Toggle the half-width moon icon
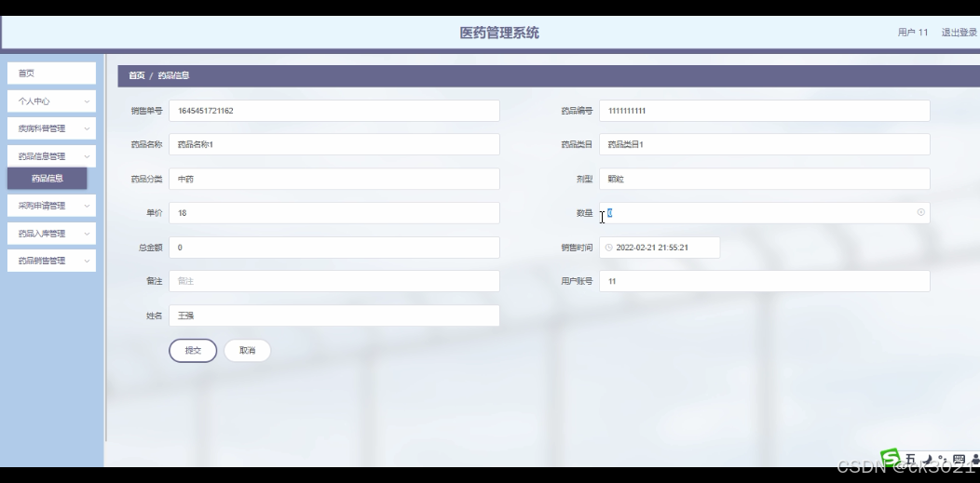The image size is (980, 483). 929,460
